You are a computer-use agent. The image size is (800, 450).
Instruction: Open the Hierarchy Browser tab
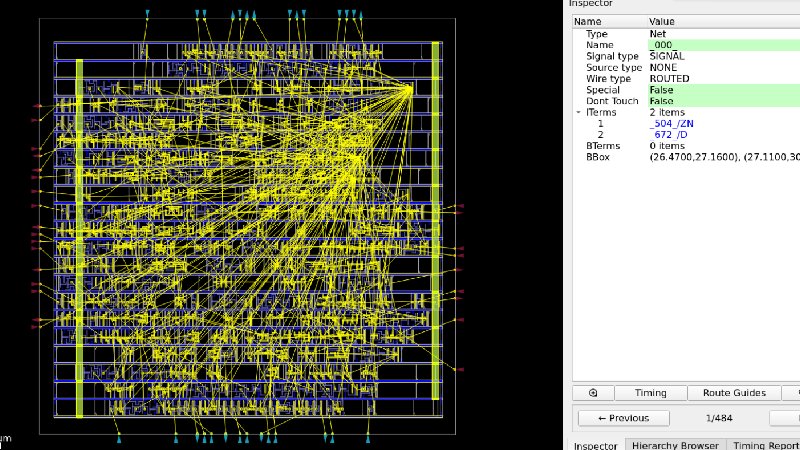click(675, 445)
